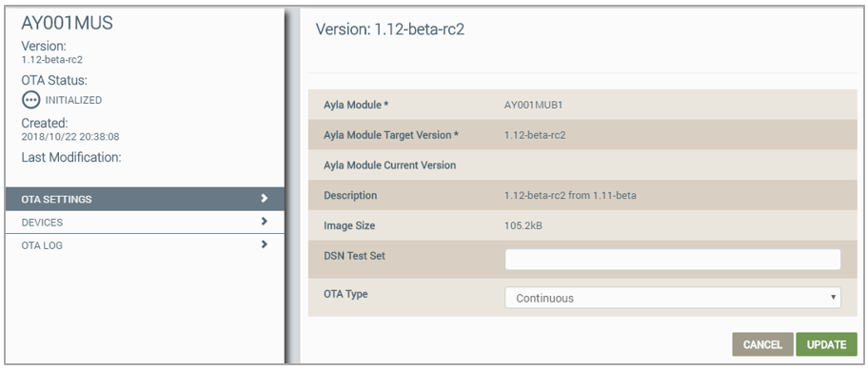The height and width of the screenshot is (370, 868).
Task: Select Image Size value 105.2kB
Action: point(523,225)
